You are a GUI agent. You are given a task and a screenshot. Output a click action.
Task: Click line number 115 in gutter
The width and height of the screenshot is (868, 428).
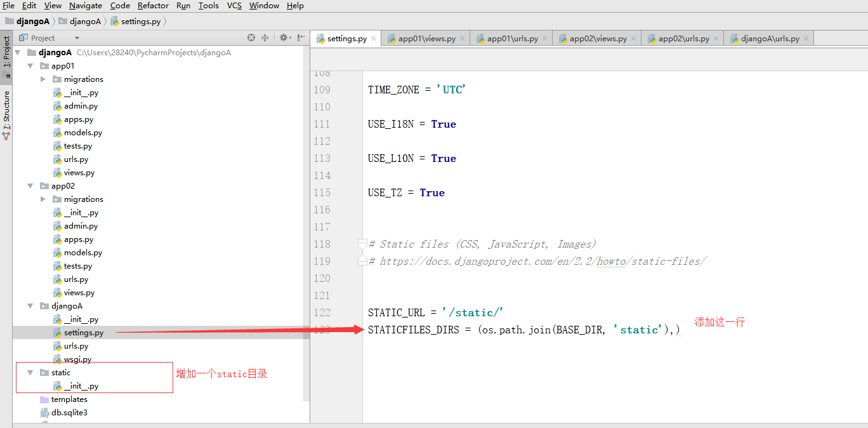coord(322,192)
